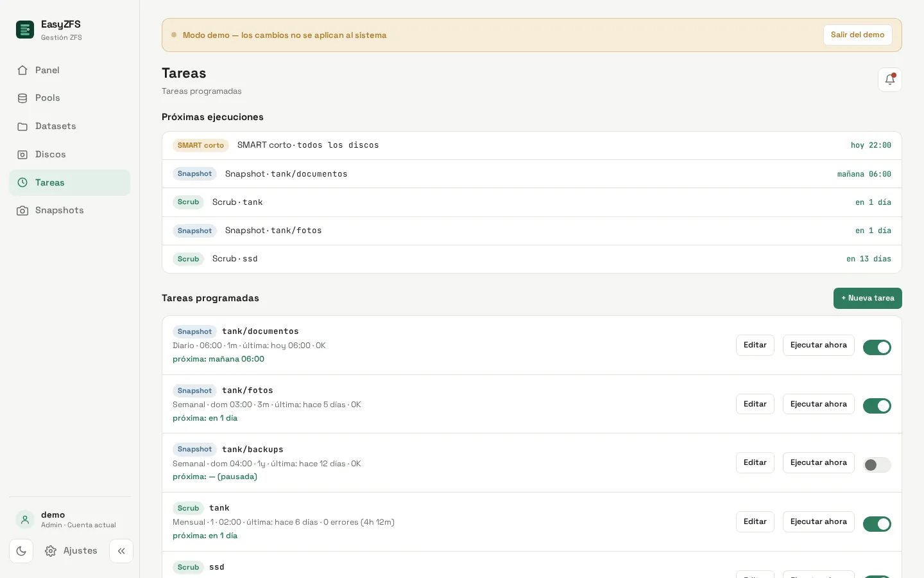Click Scrub badge of ssd scheduled task
The image size is (924, 578).
[188, 567]
